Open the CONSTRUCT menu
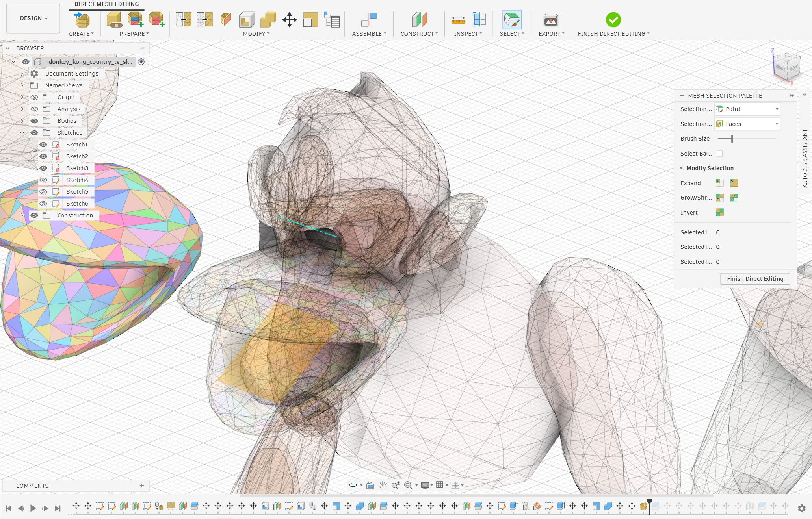 (419, 34)
